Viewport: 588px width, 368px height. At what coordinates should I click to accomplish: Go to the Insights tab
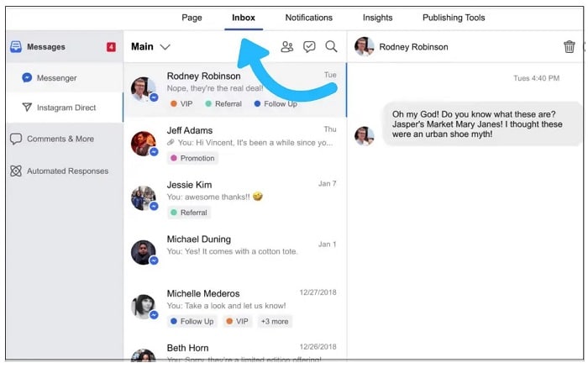[x=377, y=18]
